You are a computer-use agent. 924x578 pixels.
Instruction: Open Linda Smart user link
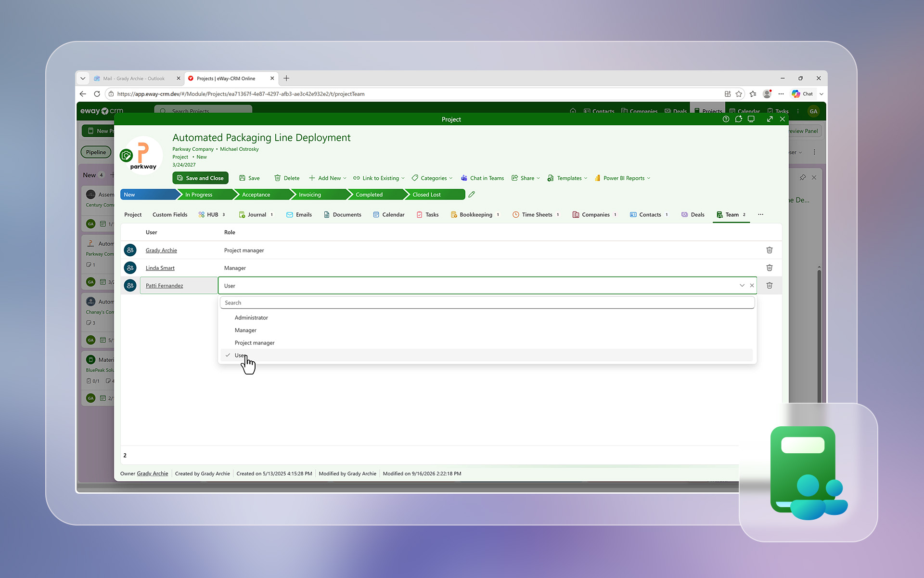[160, 268]
